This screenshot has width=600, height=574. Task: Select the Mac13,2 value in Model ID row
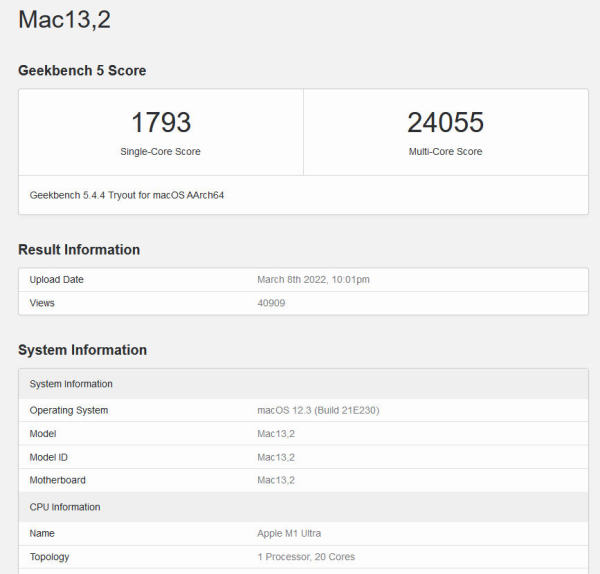point(276,457)
